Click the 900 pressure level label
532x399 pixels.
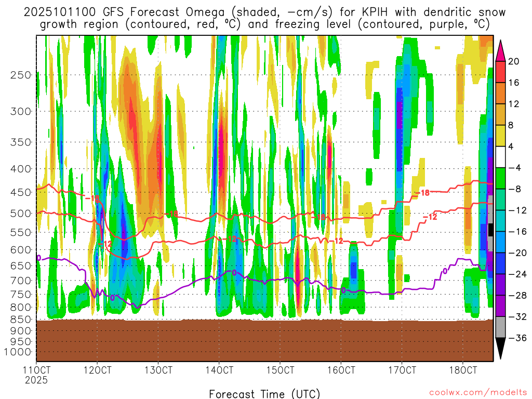coord(21,331)
